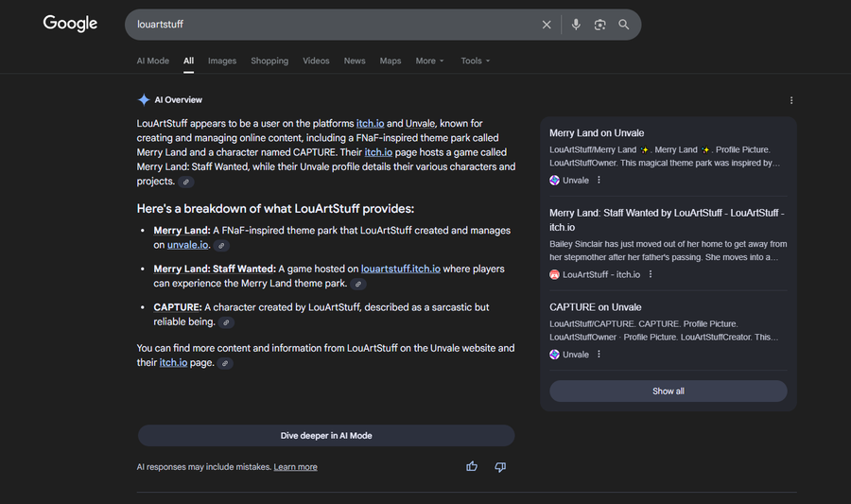Start voice search with microphone icon
Image resolution: width=851 pixels, height=504 pixels.
576,25
